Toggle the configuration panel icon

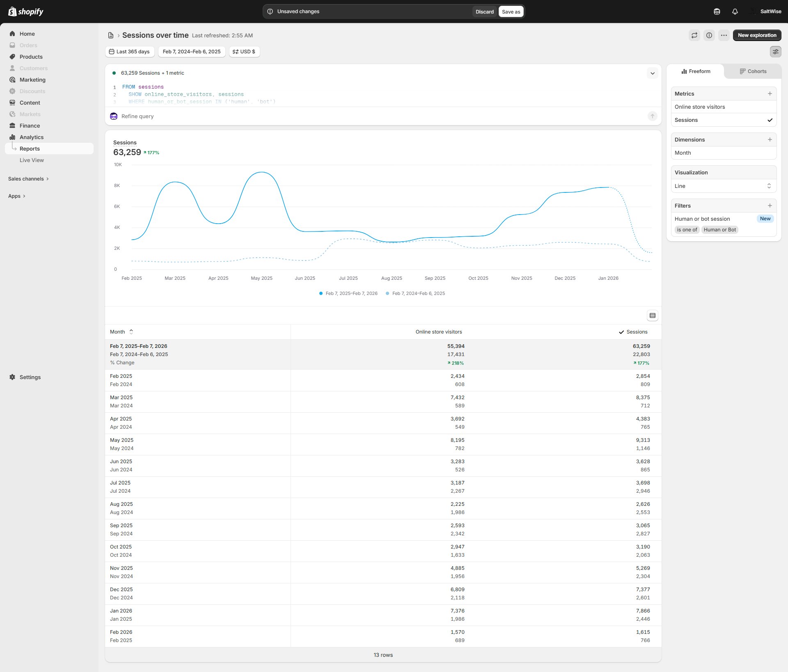tap(775, 52)
